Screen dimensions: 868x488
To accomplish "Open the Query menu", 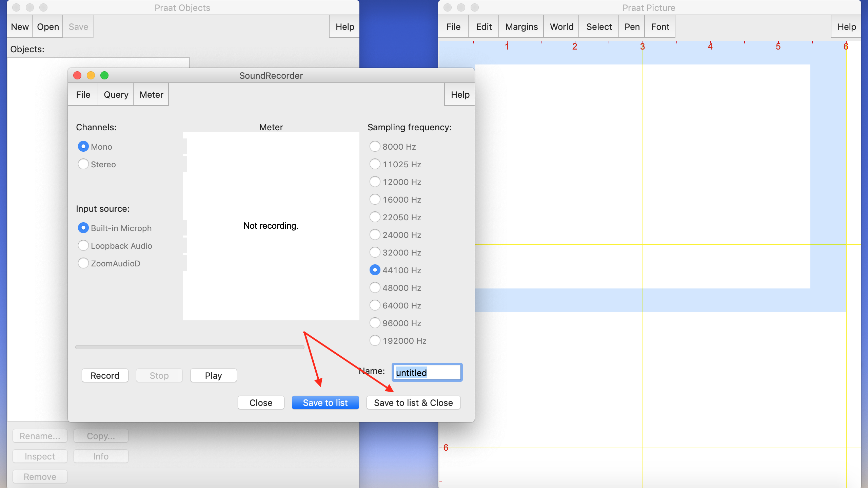I will [116, 95].
